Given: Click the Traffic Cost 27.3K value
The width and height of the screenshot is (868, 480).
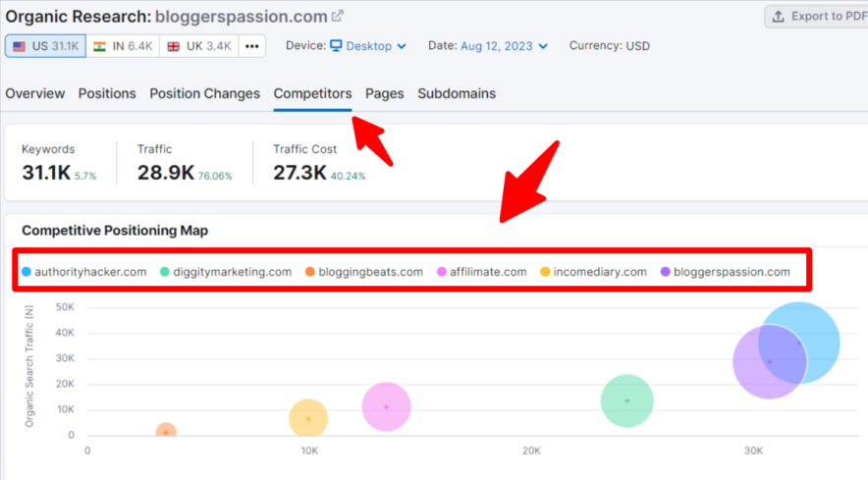Looking at the screenshot, I should [300, 173].
